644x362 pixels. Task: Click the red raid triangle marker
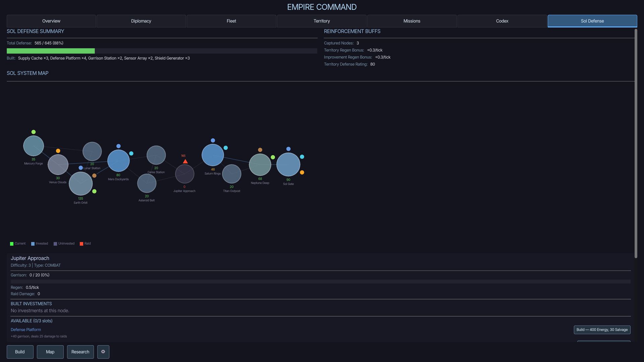185,162
